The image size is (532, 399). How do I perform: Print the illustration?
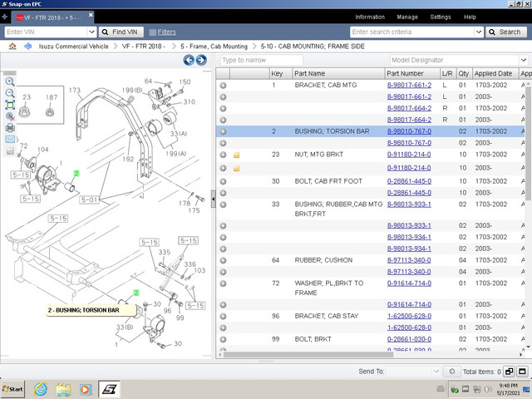(x=10, y=128)
